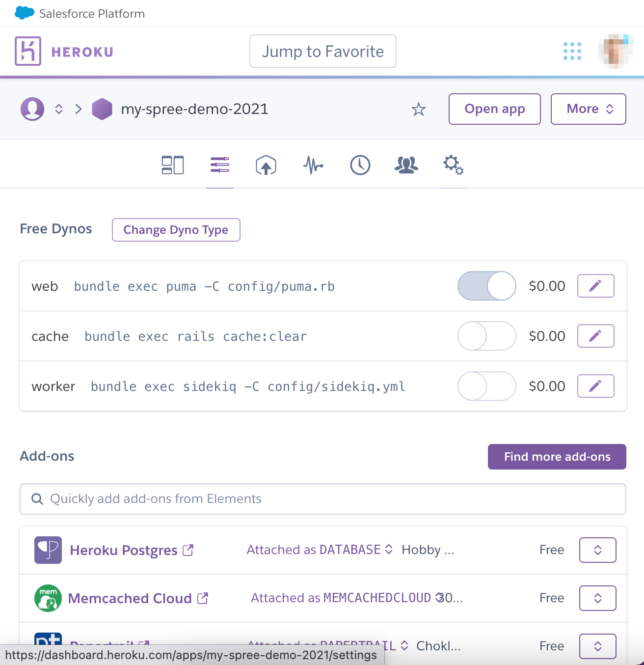Open the Settings gears tab icon
This screenshot has width=644, height=665.
454,165
